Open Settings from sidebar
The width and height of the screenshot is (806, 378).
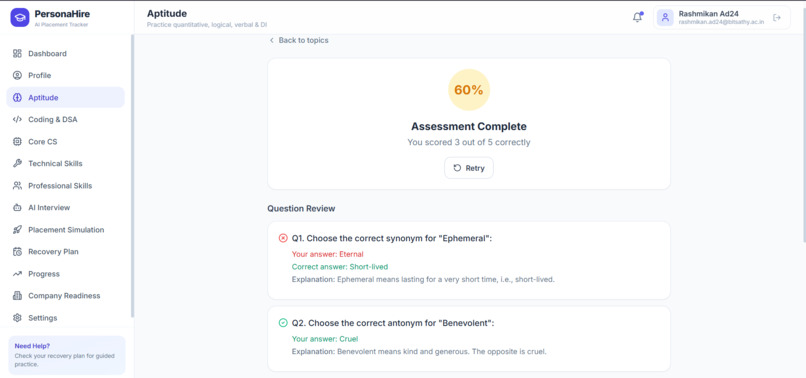pyautogui.click(x=65, y=318)
